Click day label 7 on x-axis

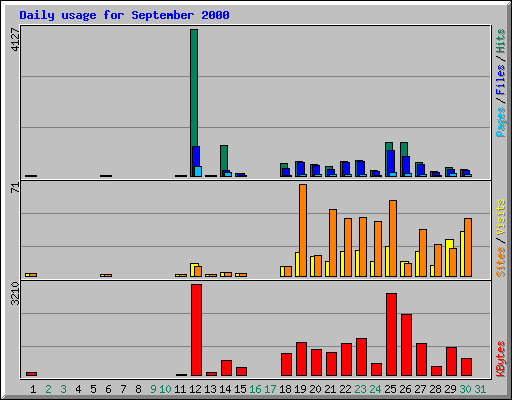(x=123, y=389)
